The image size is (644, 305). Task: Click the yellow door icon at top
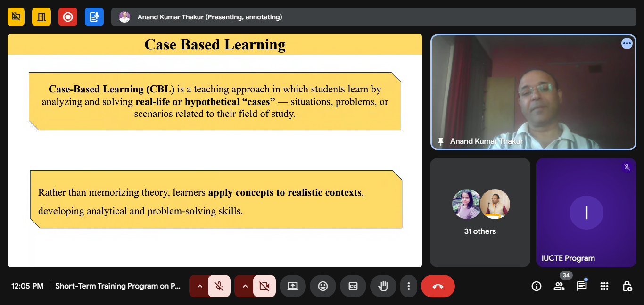[x=41, y=17]
